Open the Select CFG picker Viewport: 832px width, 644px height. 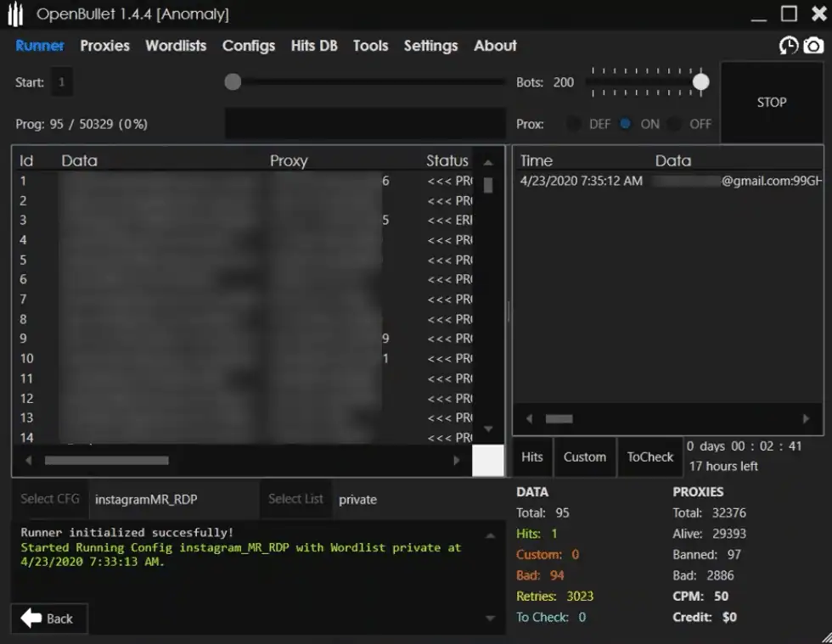point(51,499)
